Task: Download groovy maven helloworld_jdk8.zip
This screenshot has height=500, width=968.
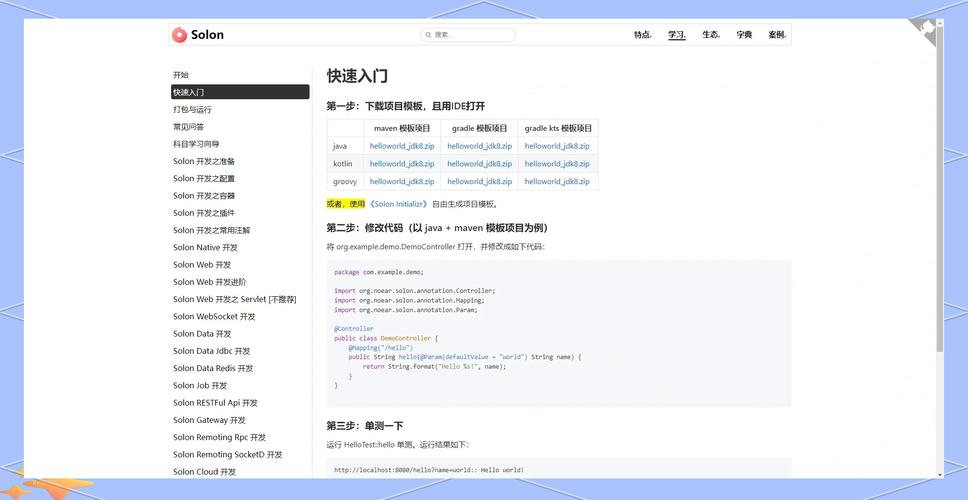Action: coord(402,181)
